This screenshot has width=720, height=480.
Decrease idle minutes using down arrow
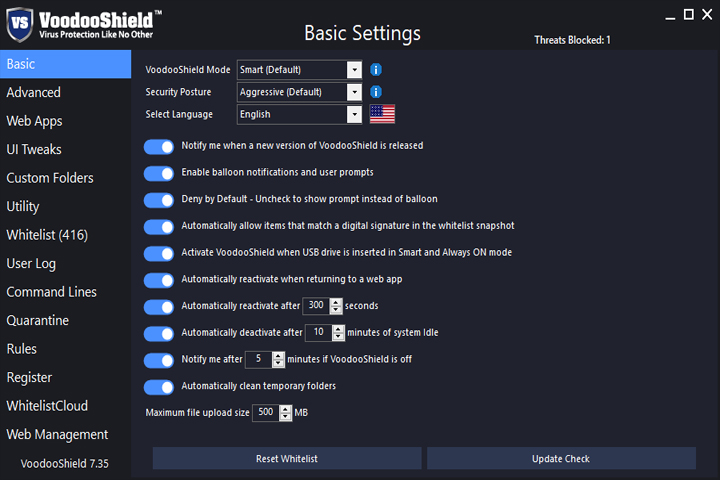point(338,337)
